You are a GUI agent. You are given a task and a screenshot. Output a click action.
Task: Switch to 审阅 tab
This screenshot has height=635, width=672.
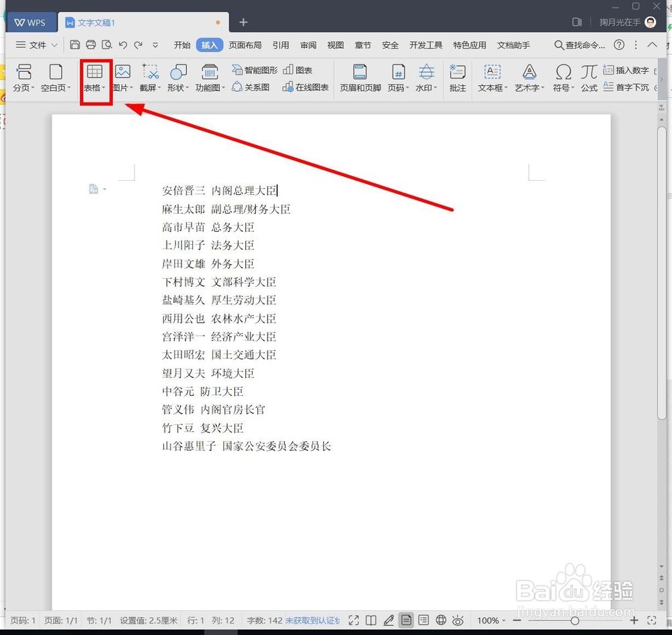click(x=308, y=45)
